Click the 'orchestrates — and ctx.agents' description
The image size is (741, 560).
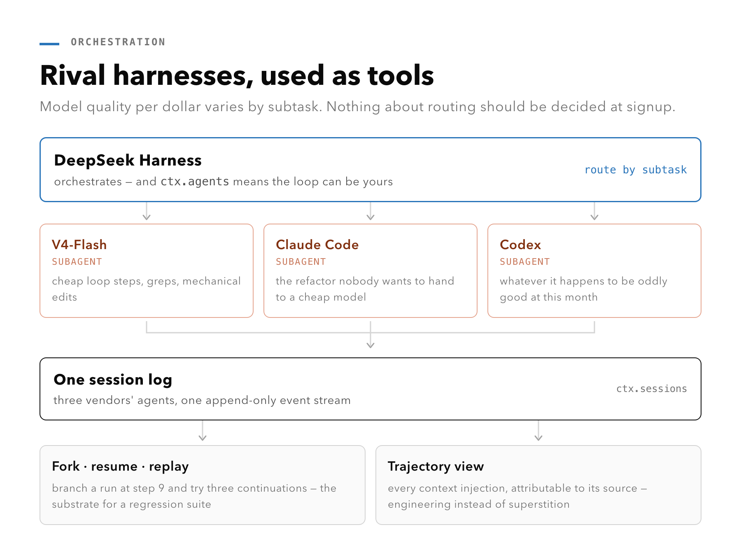click(223, 182)
